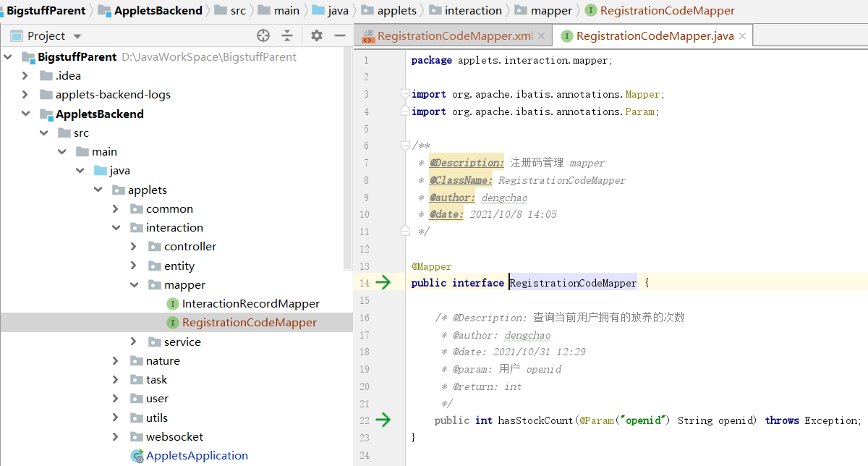Viewport: 868px width, 466px height.
Task: Expand the applets-backend-logs folder
Action: [25, 94]
